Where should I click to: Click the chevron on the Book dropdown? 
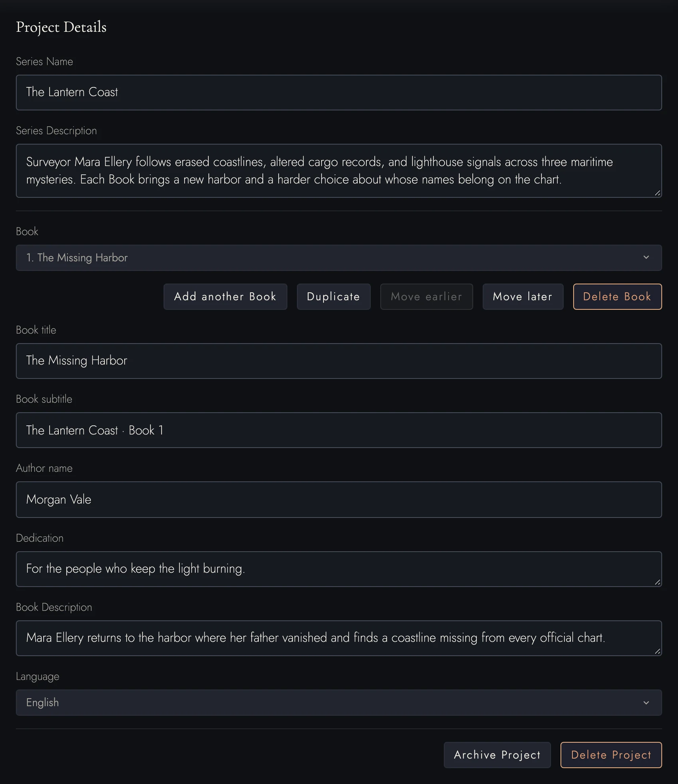(646, 257)
